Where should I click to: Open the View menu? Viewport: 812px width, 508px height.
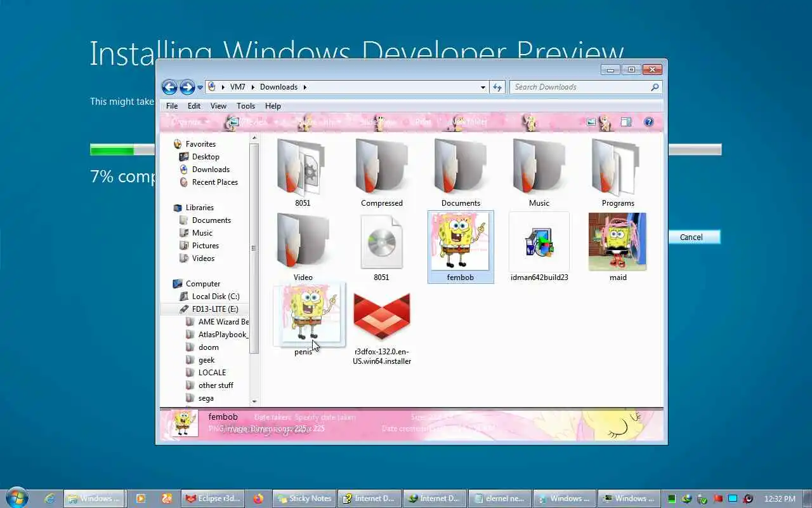[x=218, y=106]
